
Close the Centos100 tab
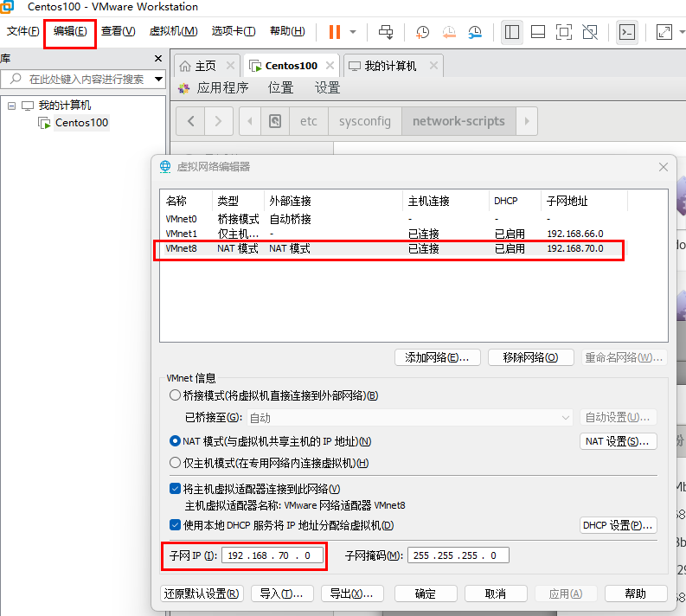330,66
